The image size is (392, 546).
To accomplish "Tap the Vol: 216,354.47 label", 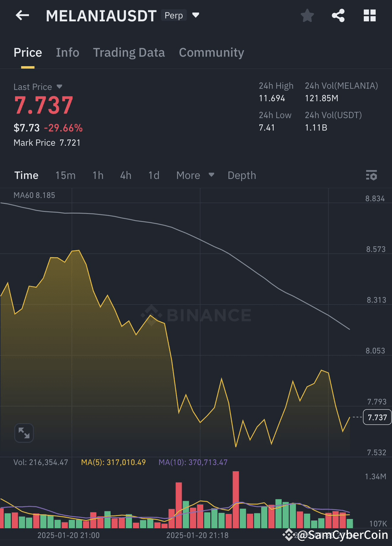I will 41,462.
